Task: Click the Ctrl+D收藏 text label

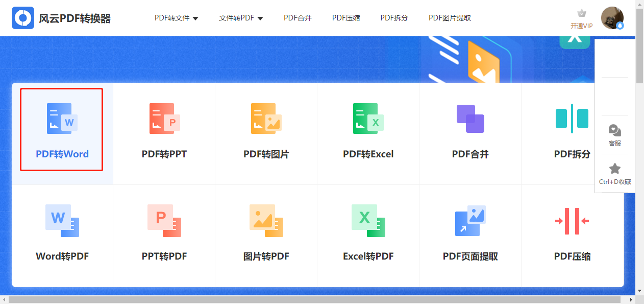Action: (615, 181)
